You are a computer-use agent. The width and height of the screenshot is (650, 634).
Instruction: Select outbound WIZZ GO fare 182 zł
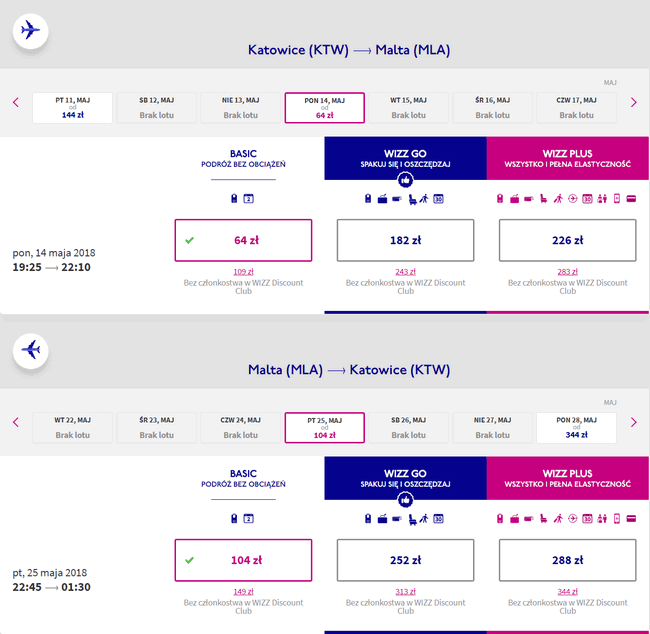(x=405, y=240)
